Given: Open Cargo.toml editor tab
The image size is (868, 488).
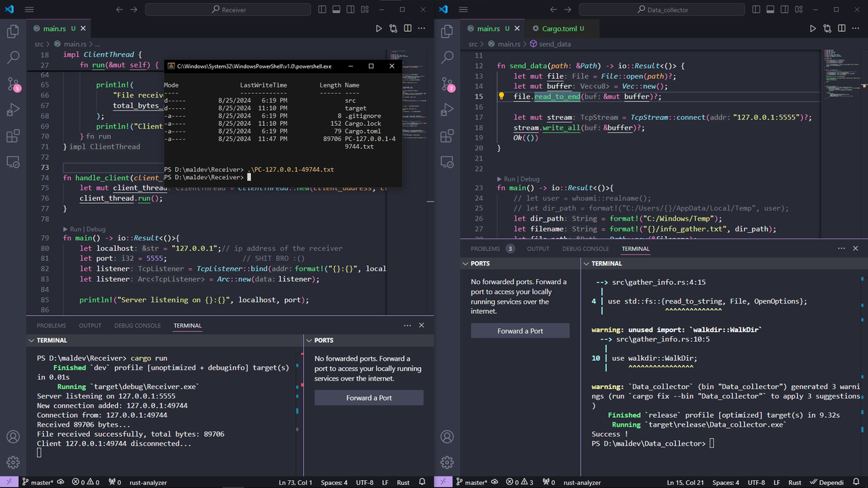Looking at the screenshot, I should pos(558,28).
